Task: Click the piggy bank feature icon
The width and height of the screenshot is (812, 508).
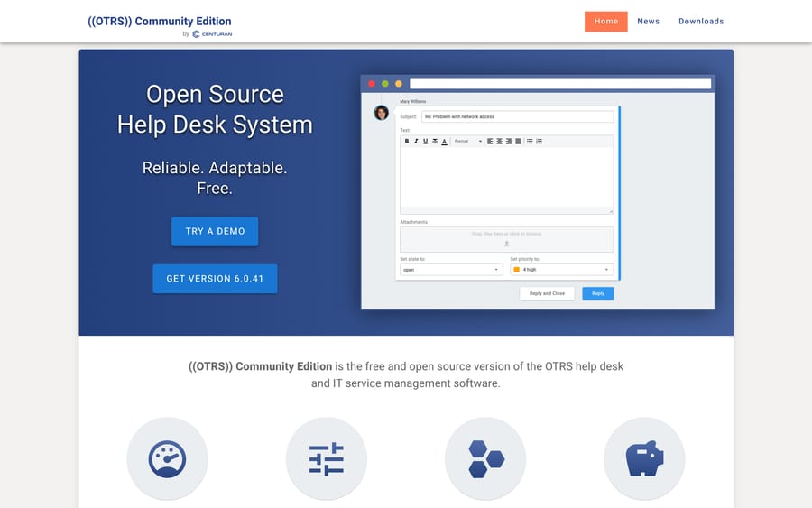Action: [644, 458]
